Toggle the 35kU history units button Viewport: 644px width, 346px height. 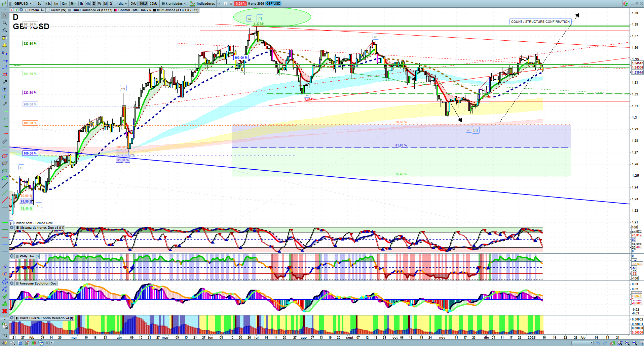pos(153,4)
